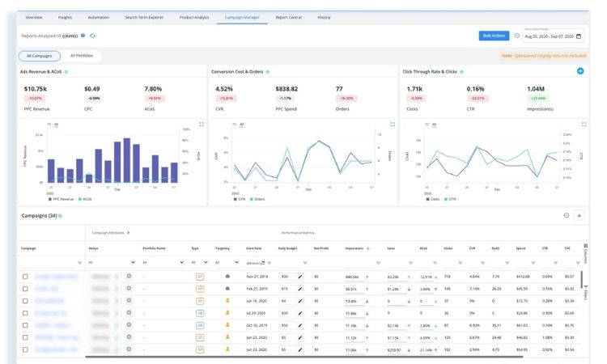Click the Bulk Actions button
Screen dimensions: 607x364
[494, 36]
